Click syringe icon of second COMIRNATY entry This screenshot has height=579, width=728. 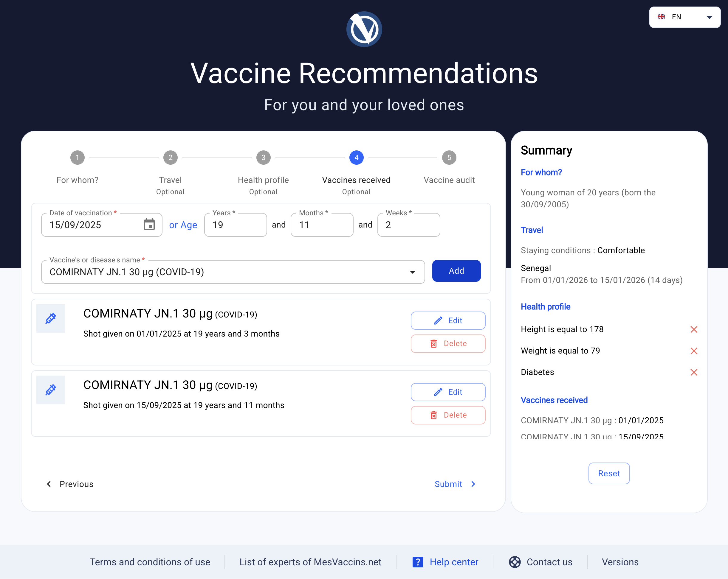point(51,390)
